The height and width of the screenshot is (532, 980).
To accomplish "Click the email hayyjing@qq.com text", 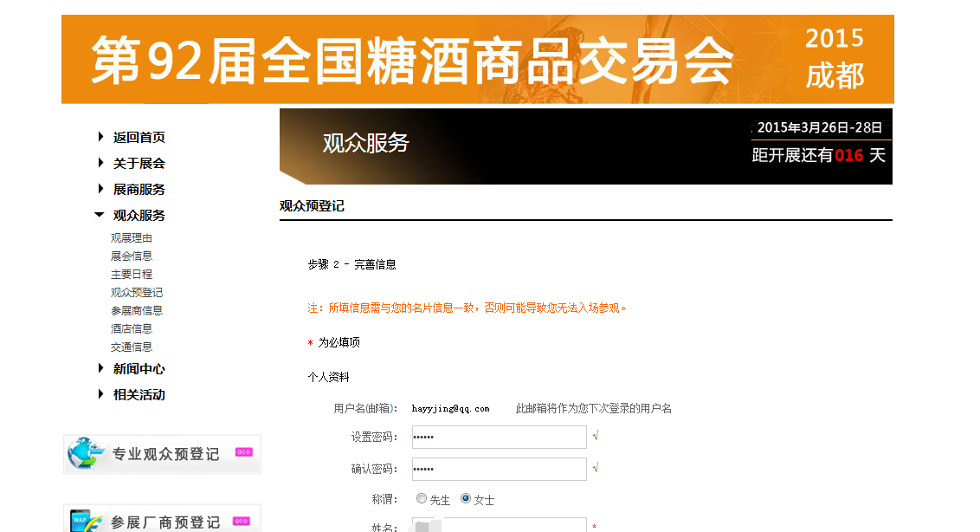I will pyautogui.click(x=451, y=409).
